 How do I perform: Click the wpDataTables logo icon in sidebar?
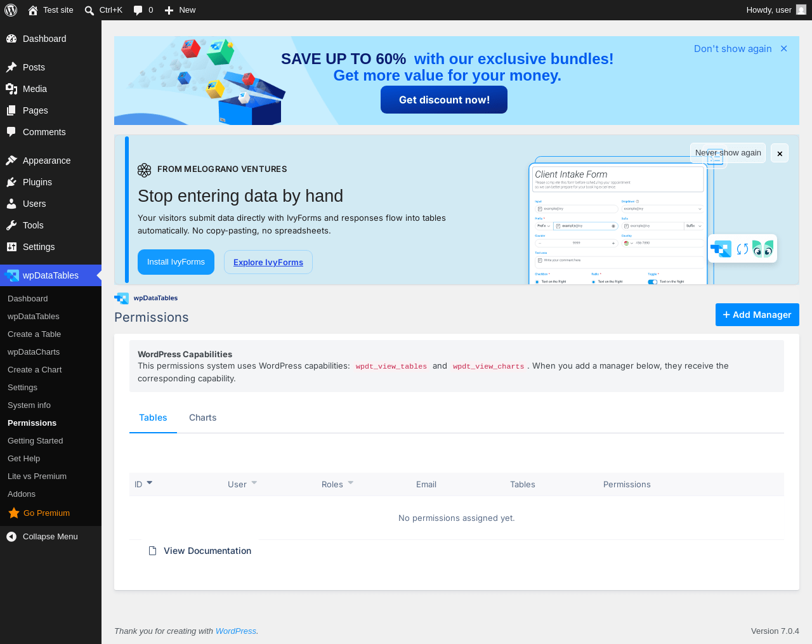pos(11,275)
